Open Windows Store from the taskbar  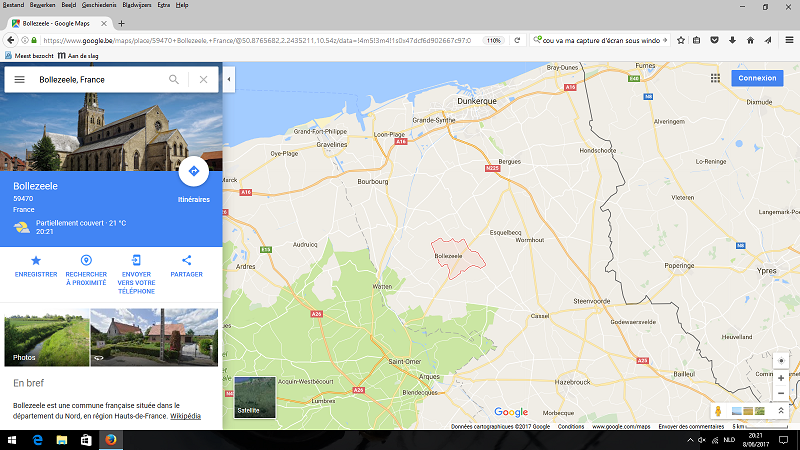coord(86,440)
